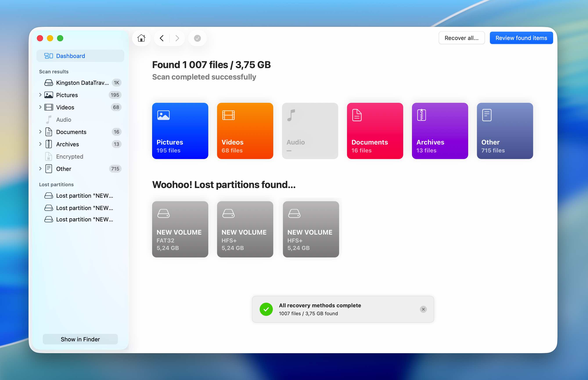This screenshot has width=588, height=380.
Task: Open Pictures in scan results list
Action: (x=80, y=95)
